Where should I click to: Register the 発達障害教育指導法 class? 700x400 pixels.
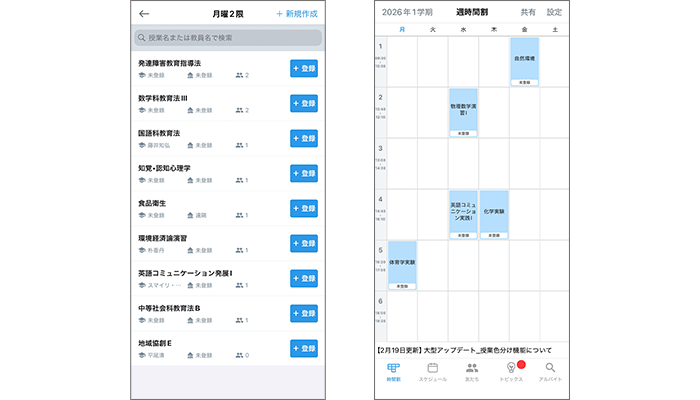click(303, 68)
